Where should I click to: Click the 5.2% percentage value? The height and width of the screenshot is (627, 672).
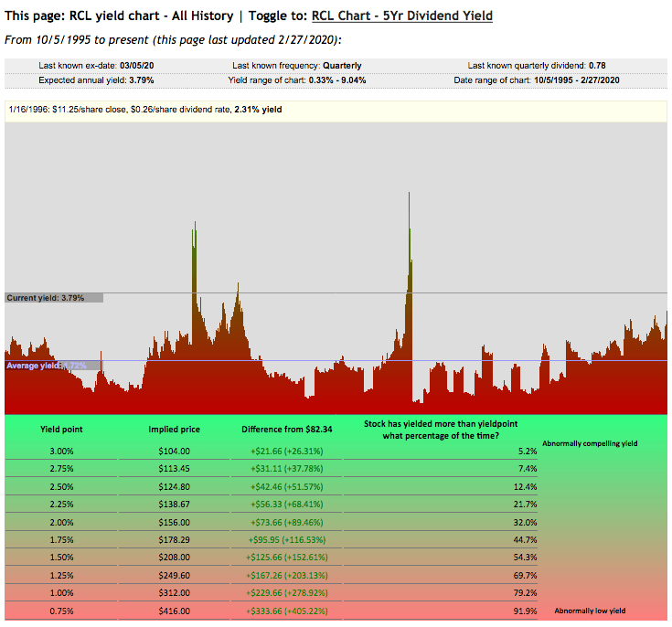(x=528, y=452)
